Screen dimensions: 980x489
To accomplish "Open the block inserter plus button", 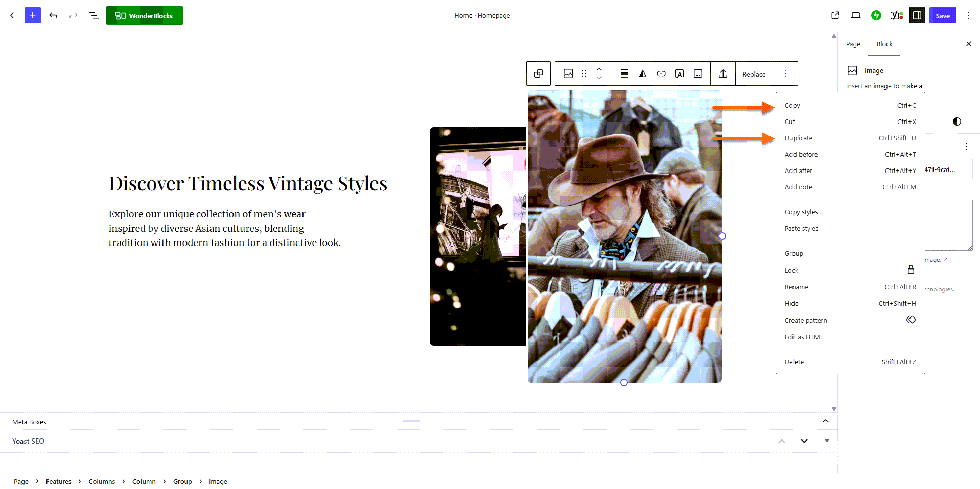I will 33,15.
